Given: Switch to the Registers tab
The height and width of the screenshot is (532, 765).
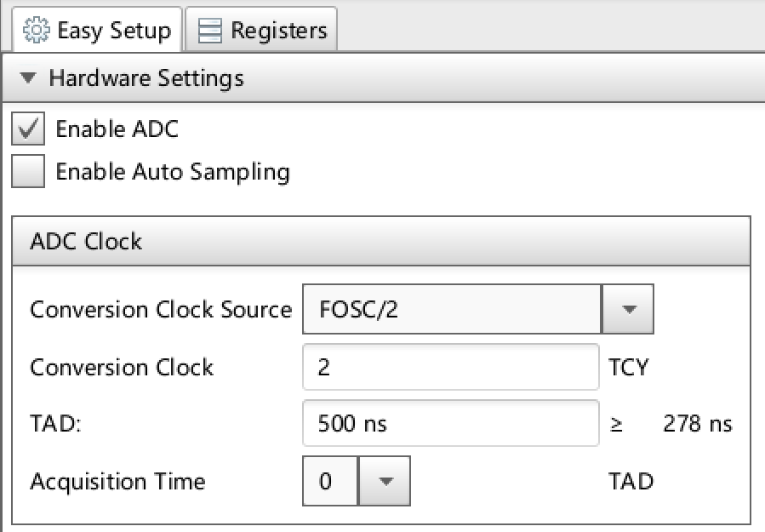Looking at the screenshot, I should pos(261,30).
